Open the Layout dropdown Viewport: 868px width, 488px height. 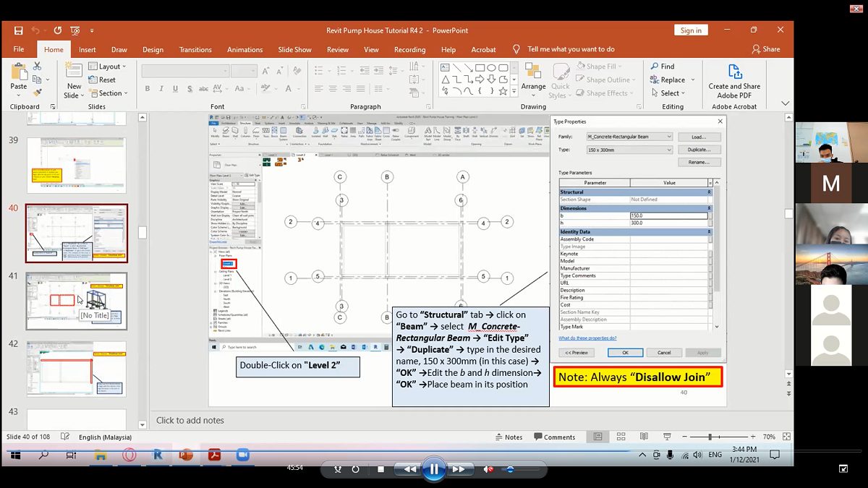[107, 67]
